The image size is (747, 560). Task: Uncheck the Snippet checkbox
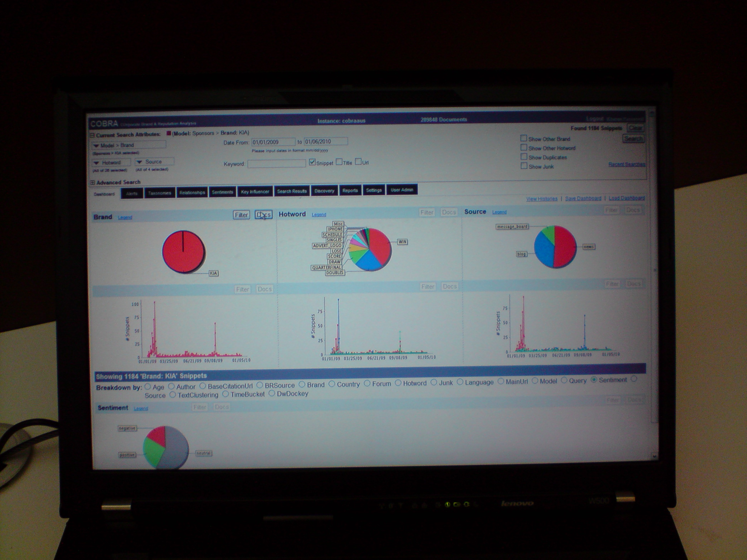pos(312,162)
